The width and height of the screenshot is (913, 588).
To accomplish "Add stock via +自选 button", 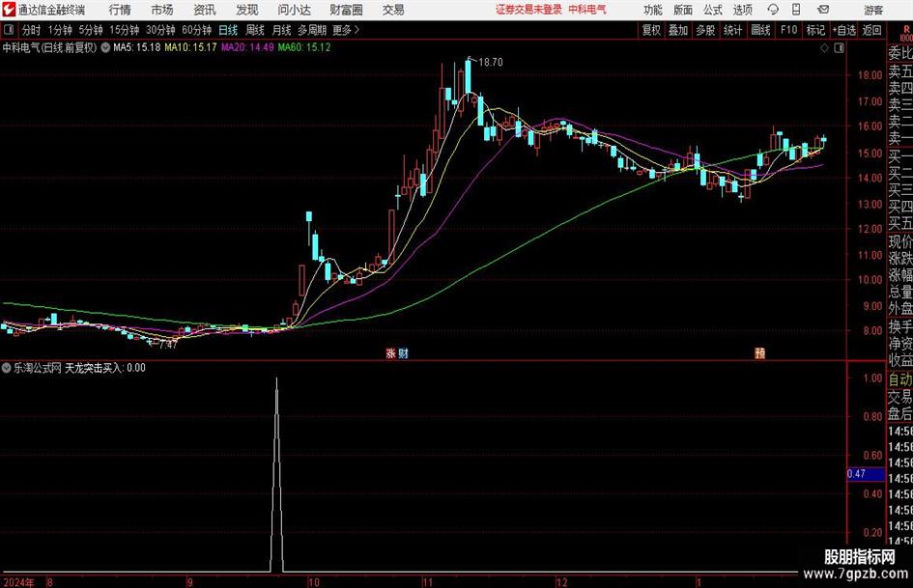I will pyautogui.click(x=844, y=30).
